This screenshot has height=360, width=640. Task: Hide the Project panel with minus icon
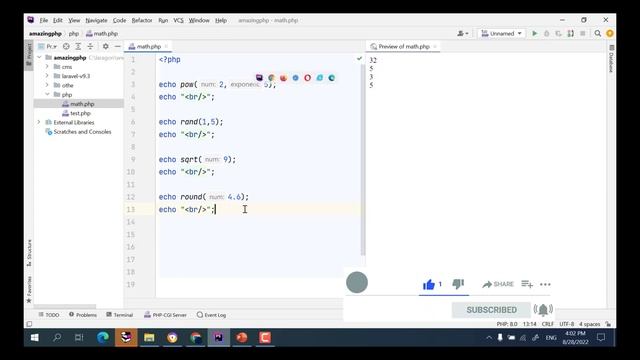point(118,47)
